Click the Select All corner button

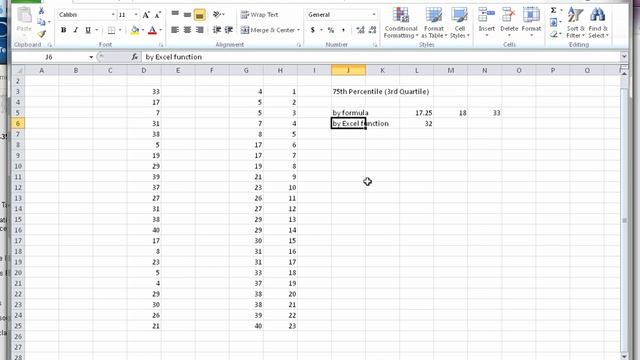(18, 71)
